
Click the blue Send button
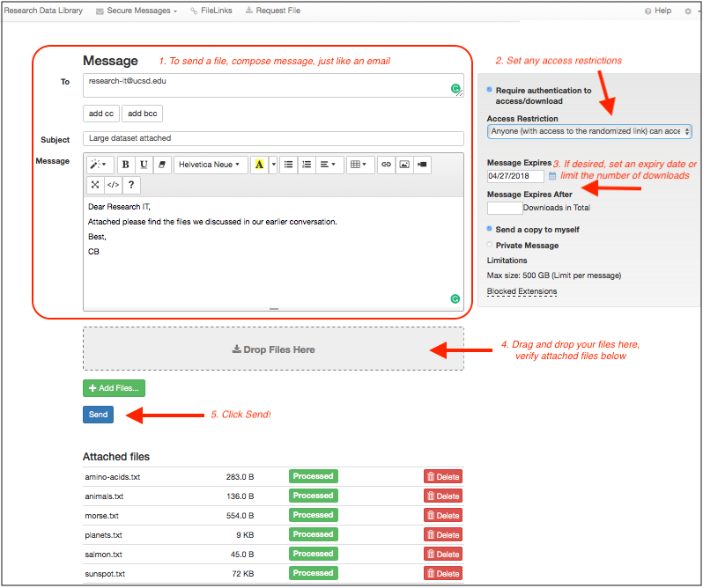pyautogui.click(x=98, y=415)
